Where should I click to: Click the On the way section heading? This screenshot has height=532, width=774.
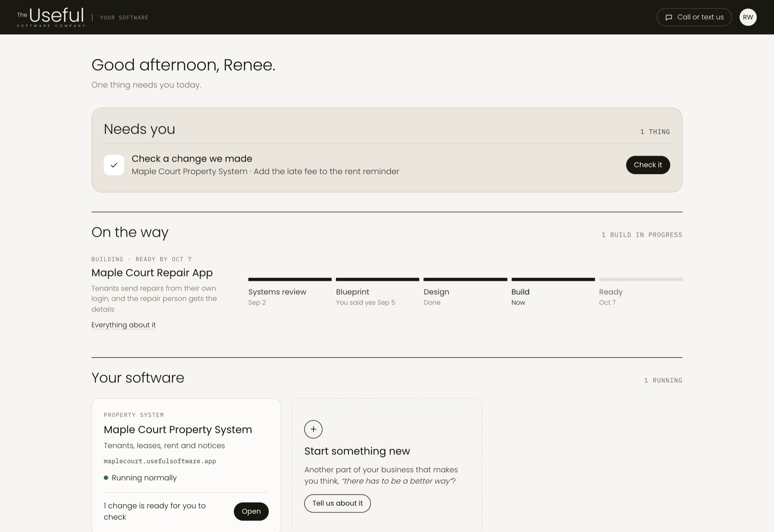point(130,232)
